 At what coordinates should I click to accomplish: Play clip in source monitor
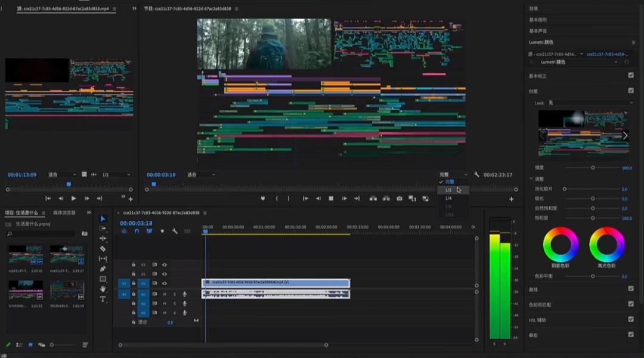pos(73,199)
